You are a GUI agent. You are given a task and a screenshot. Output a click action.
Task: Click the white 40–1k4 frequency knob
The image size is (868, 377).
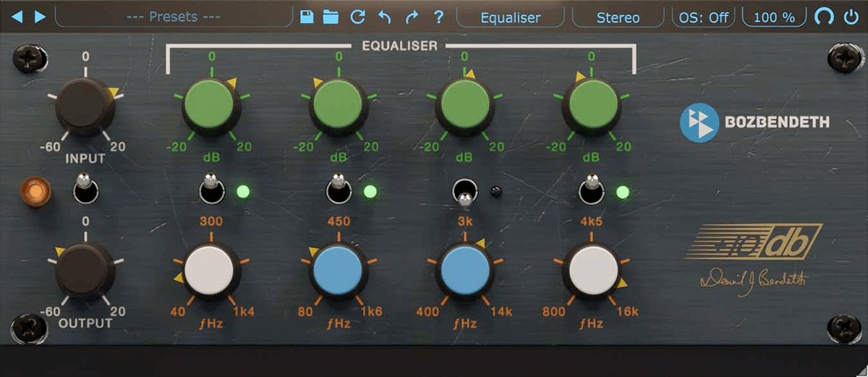tap(211, 271)
